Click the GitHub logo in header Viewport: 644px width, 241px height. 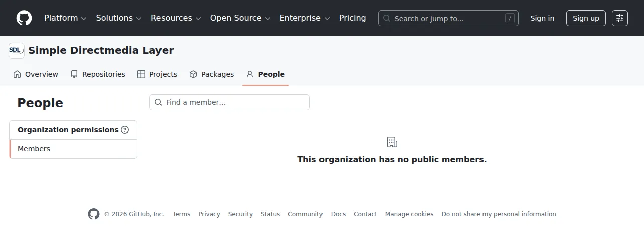[24, 18]
